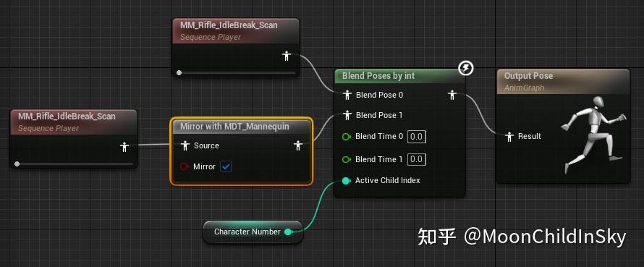Viewport: 644px width, 267px height.
Task: Select the Blend Poses by int node title
Action: pyautogui.click(x=378, y=76)
